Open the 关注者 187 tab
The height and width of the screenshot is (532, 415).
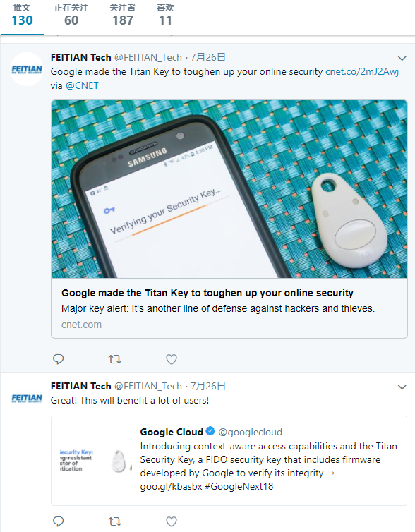(123, 16)
